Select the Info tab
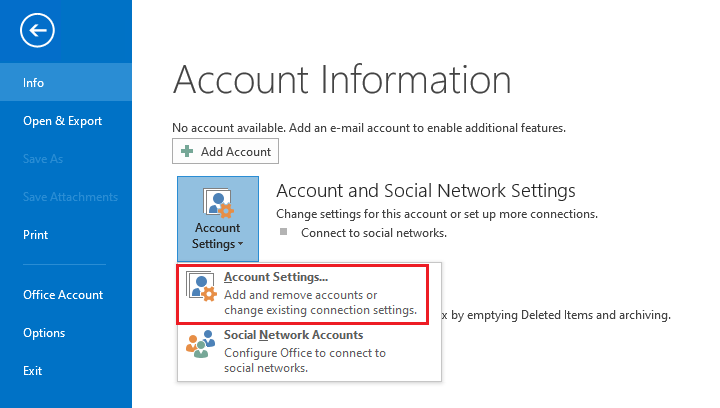The height and width of the screenshot is (408, 720). pyautogui.click(x=66, y=83)
